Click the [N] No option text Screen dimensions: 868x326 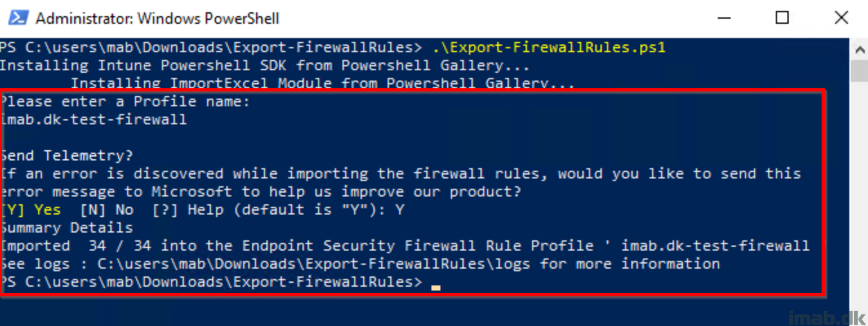tap(107, 210)
